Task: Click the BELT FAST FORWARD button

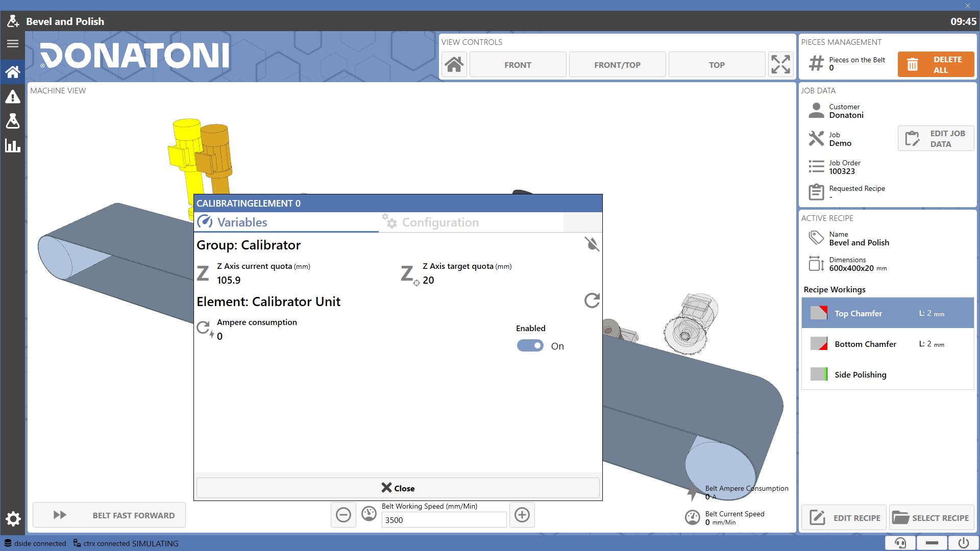Action: click(x=109, y=515)
